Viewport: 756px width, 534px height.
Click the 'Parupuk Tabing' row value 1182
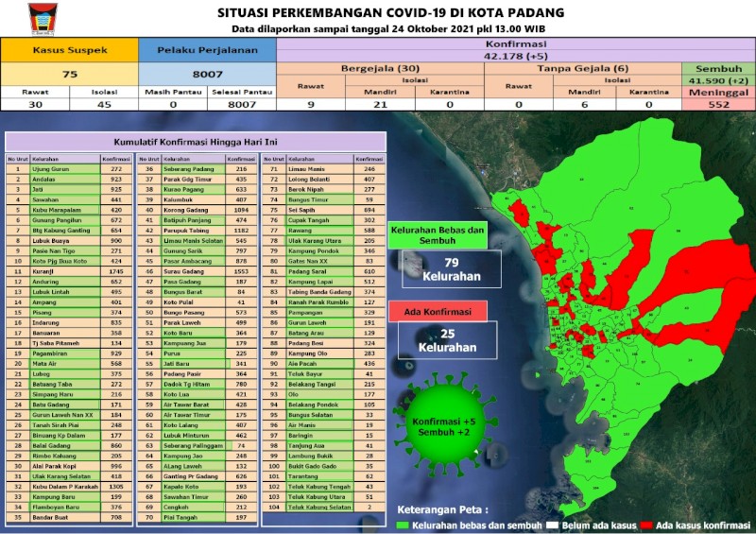(241, 231)
